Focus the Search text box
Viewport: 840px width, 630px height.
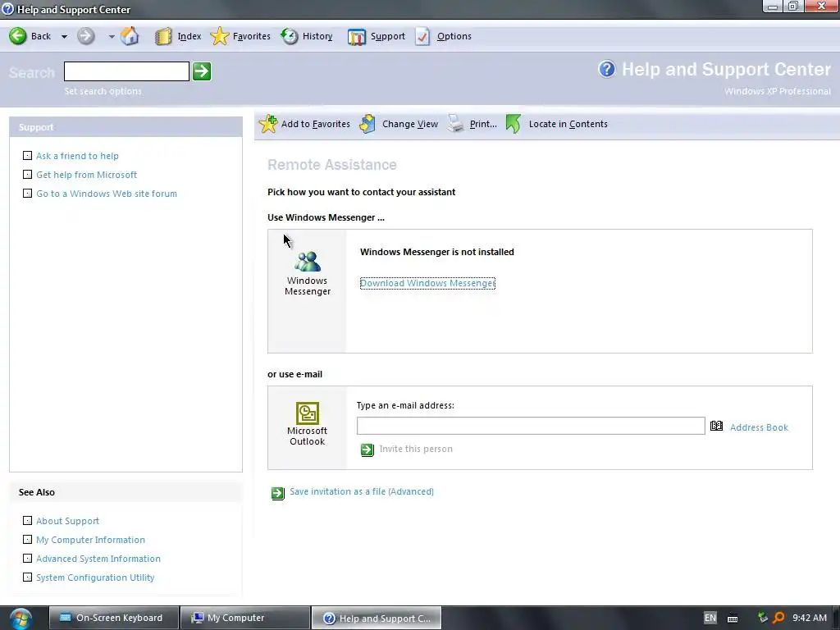[126, 71]
